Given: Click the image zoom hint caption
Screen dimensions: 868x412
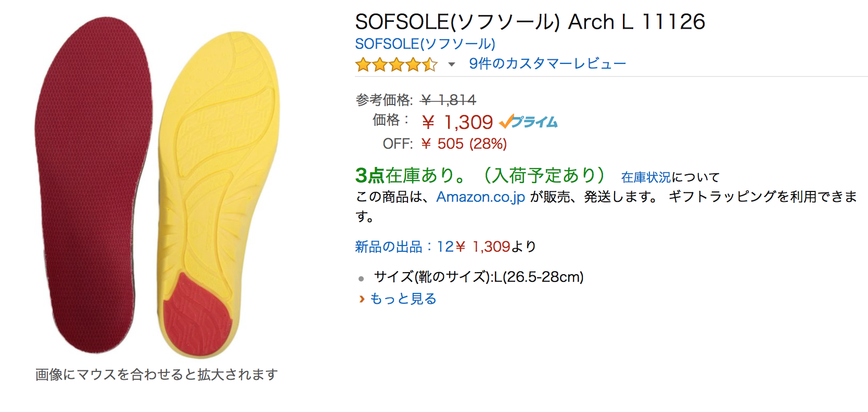Looking at the screenshot, I should [156, 375].
